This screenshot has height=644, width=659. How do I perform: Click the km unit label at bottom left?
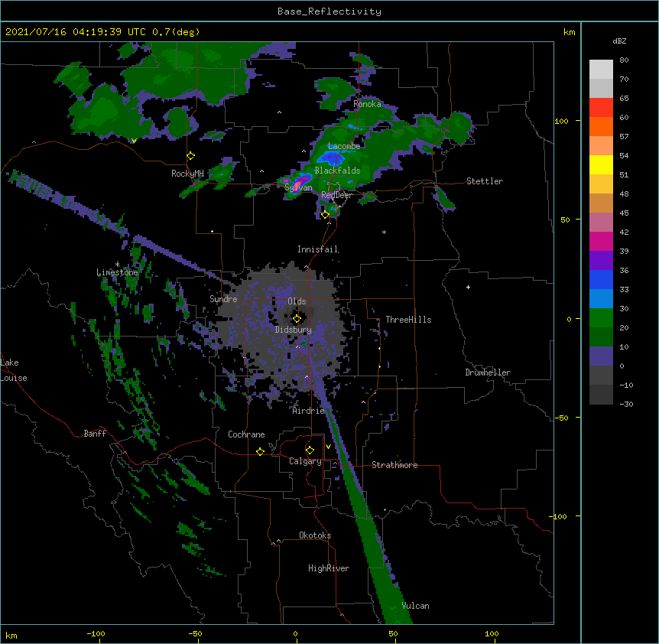(11, 635)
